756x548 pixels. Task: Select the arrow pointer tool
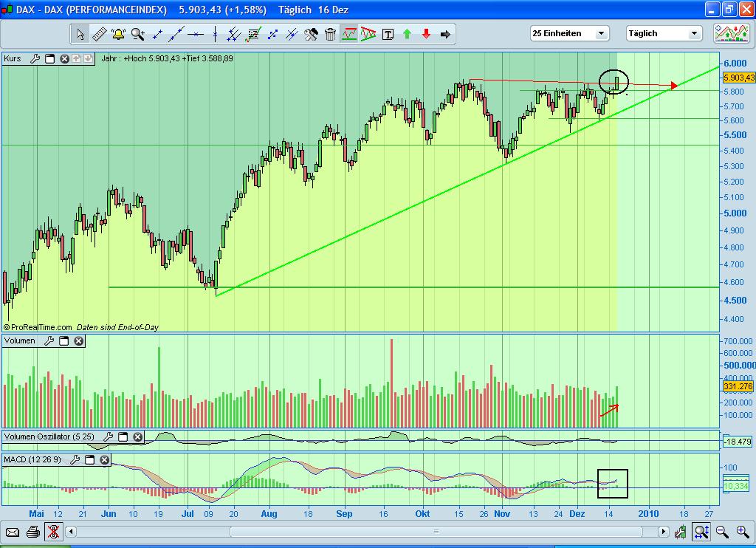(x=81, y=34)
